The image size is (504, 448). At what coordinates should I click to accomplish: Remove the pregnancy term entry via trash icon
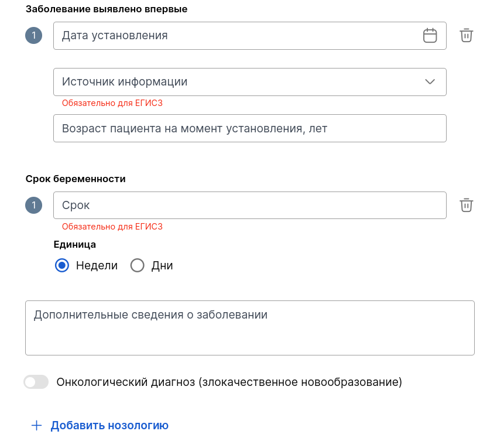tap(466, 205)
